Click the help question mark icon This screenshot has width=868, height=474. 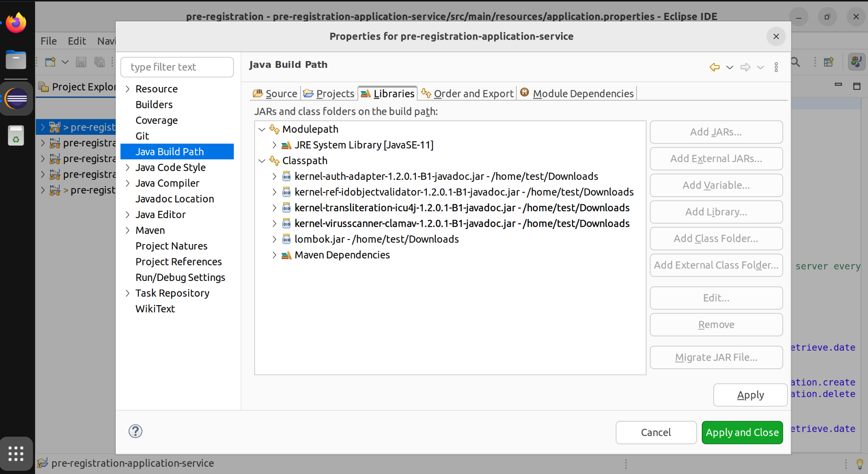[135, 431]
